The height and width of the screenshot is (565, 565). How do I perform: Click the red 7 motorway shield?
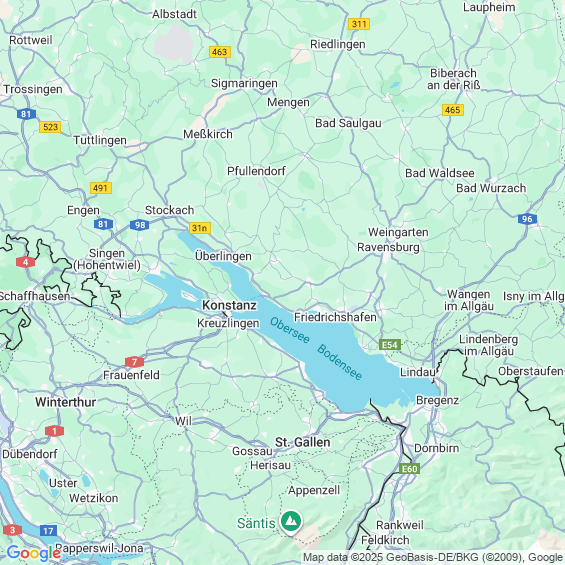[134, 361]
